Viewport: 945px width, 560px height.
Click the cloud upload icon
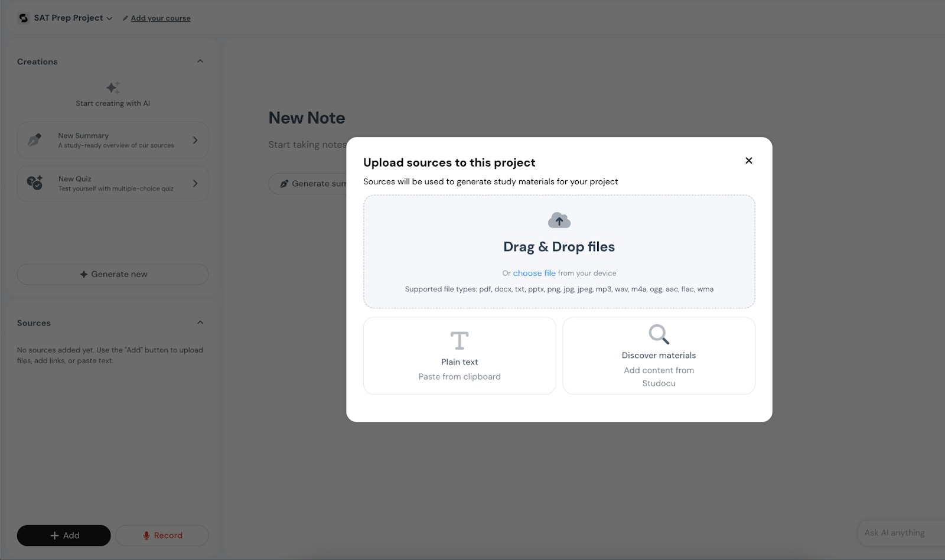pyautogui.click(x=559, y=220)
